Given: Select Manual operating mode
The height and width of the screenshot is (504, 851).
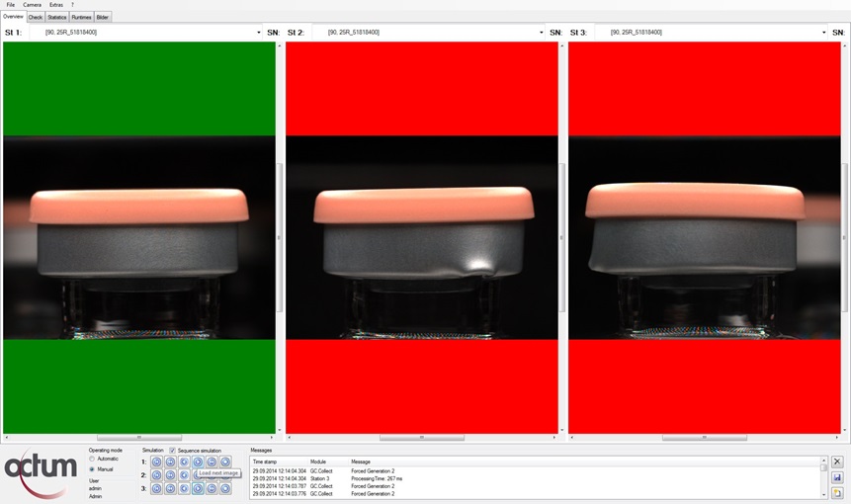Looking at the screenshot, I should (93, 469).
